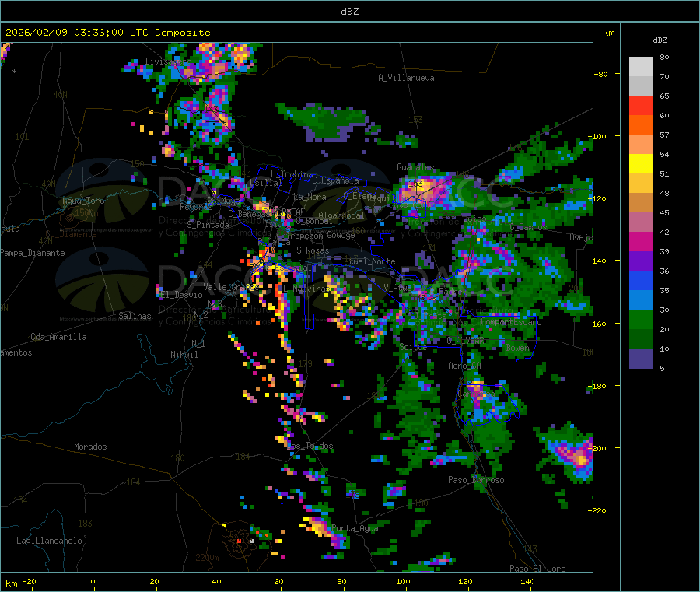Select the Los_Toldos map label
Viewport: 700px width, 592px height.
point(310,446)
